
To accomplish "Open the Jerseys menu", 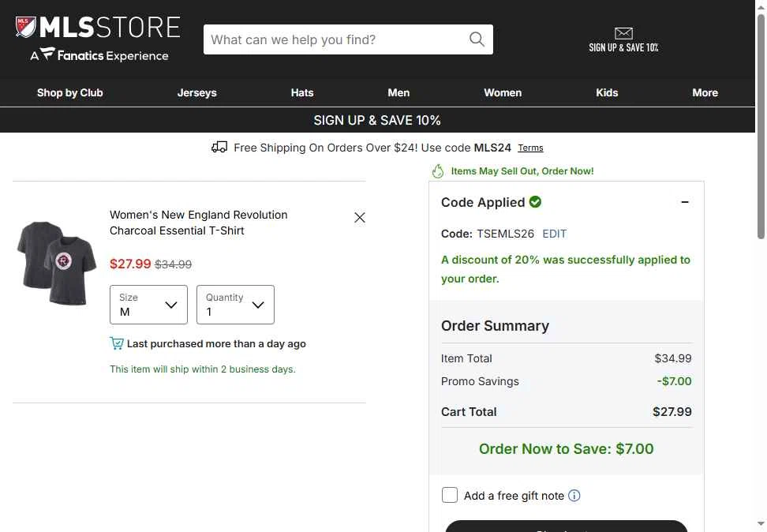I will click(196, 92).
